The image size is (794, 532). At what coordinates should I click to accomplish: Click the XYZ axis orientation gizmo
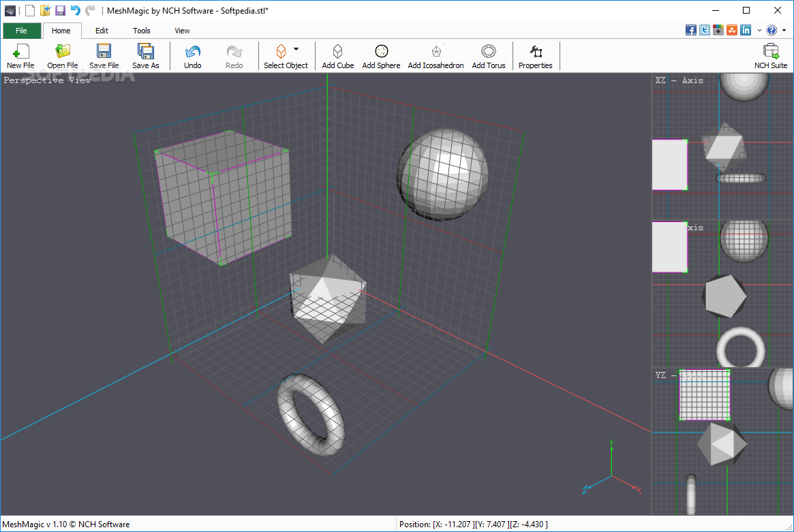pyautogui.click(x=612, y=467)
